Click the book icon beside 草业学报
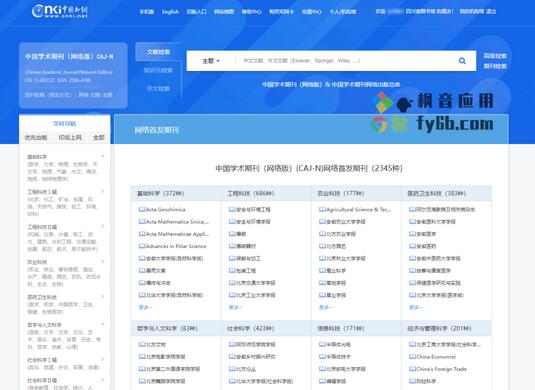 pyautogui.click(x=322, y=295)
